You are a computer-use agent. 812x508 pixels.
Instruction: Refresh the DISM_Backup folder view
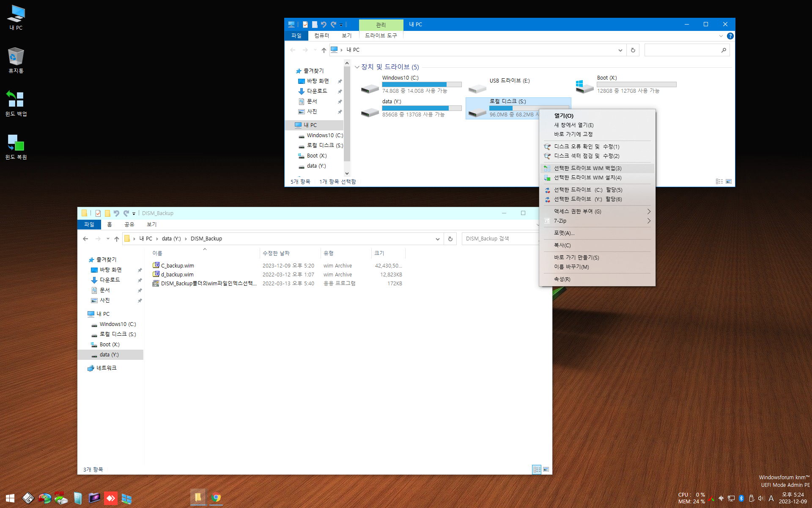(x=450, y=239)
